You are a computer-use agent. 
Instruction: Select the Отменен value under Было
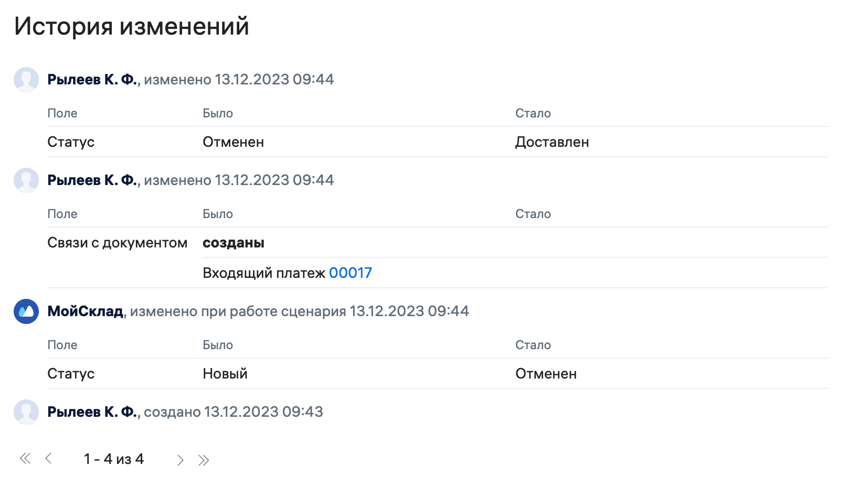tap(233, 142)
